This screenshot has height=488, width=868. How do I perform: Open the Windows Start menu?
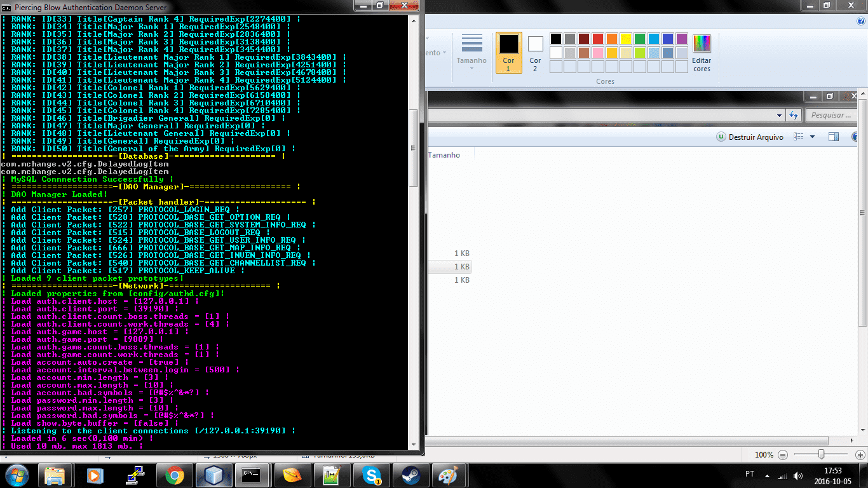click(17, 475)
